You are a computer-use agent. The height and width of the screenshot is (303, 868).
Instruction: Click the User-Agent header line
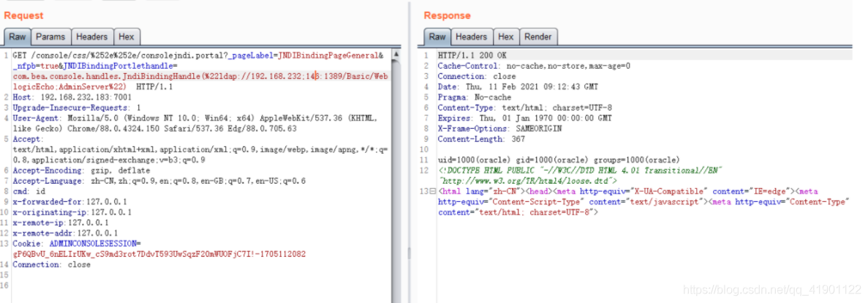pyautogui.click(x=195, y=119)
